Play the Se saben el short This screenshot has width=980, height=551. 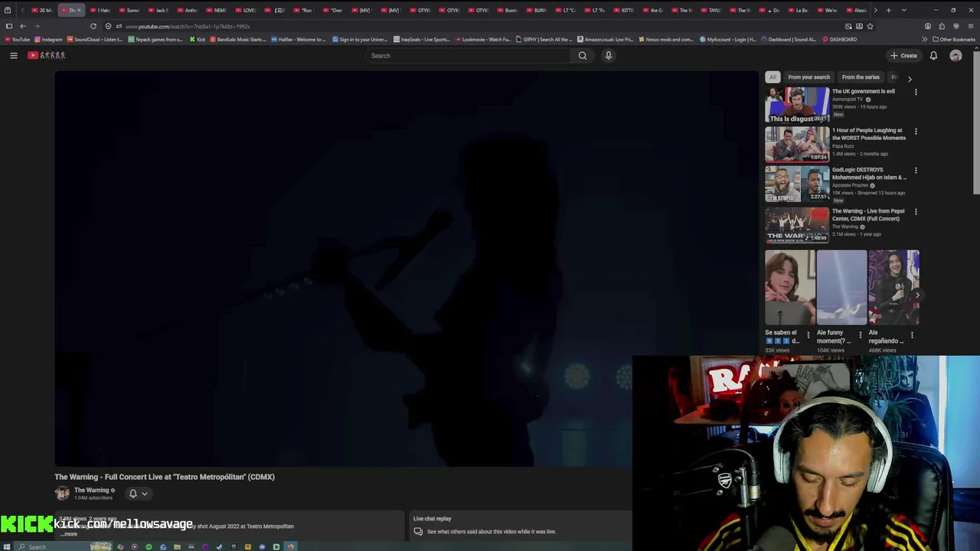pos(789,288)
